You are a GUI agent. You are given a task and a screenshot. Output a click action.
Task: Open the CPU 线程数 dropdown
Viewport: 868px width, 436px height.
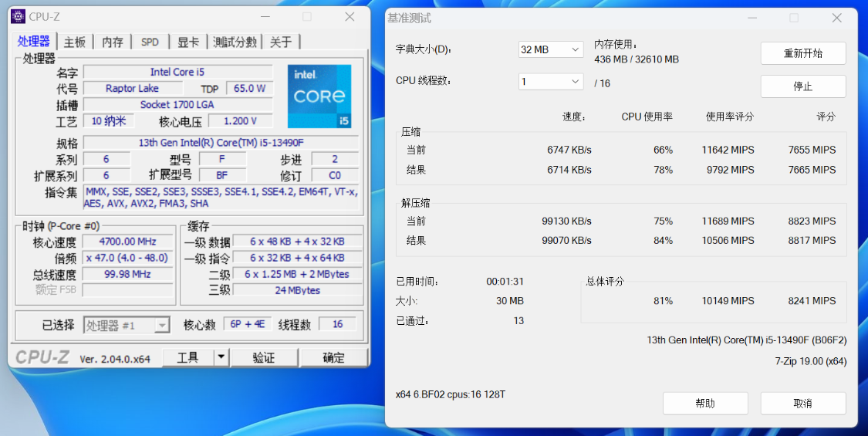[x=551, y=82]
